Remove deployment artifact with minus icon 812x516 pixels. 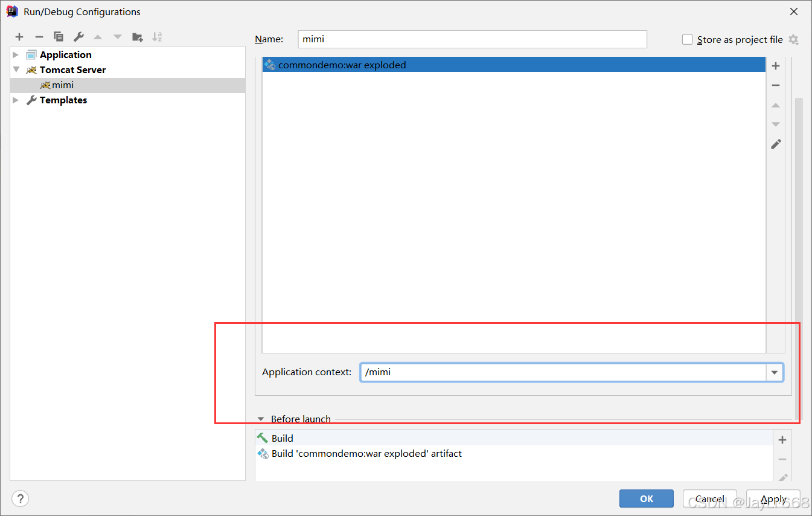coord(776,86)
